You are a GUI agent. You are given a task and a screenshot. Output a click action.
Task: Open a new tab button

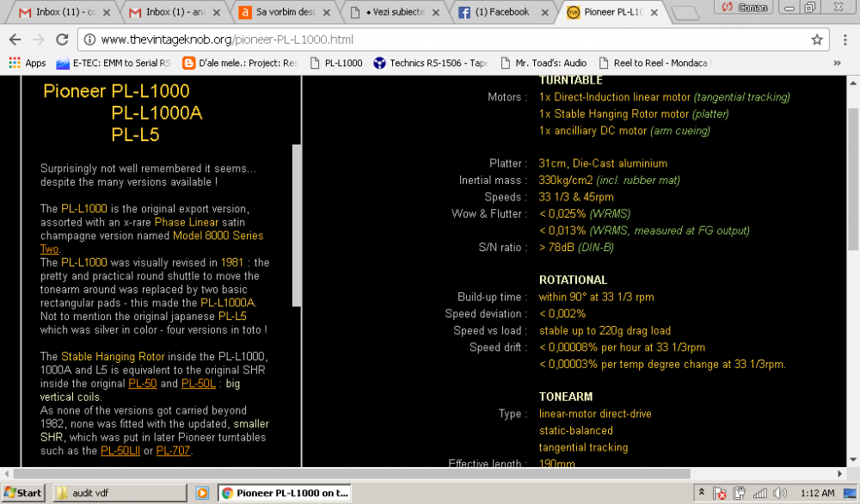[x=685, y=13]
